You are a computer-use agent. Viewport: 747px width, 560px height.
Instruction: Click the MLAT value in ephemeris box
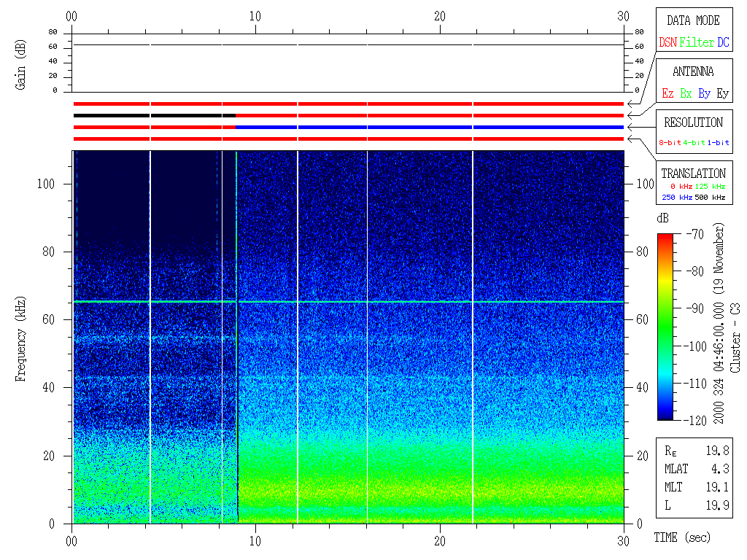pos(719,468)
